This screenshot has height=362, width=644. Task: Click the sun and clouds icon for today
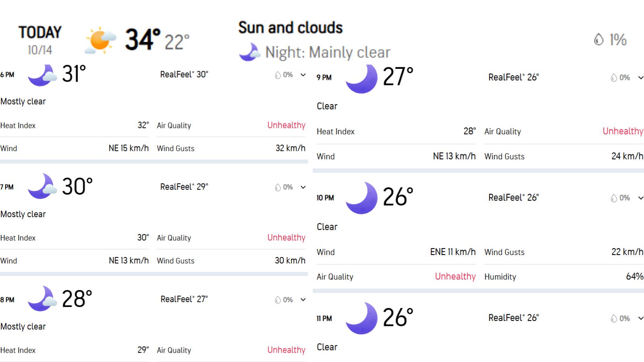[100, 40]
